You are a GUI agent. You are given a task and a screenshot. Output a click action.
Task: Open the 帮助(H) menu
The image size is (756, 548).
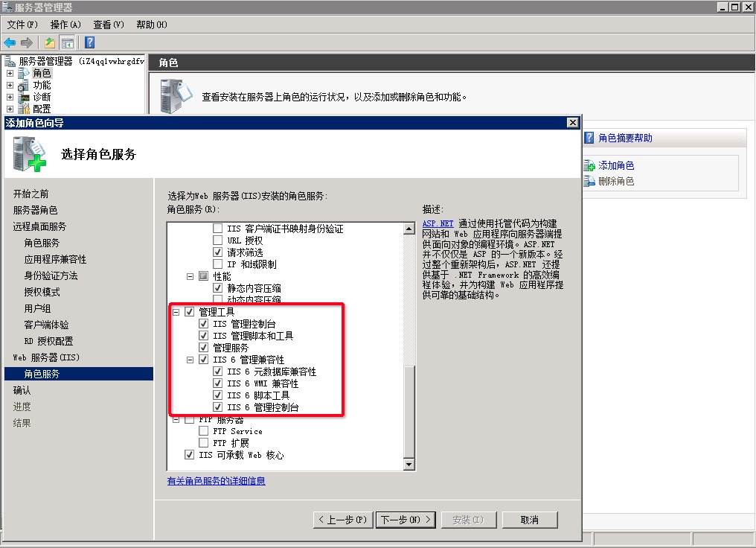point(152,25)
